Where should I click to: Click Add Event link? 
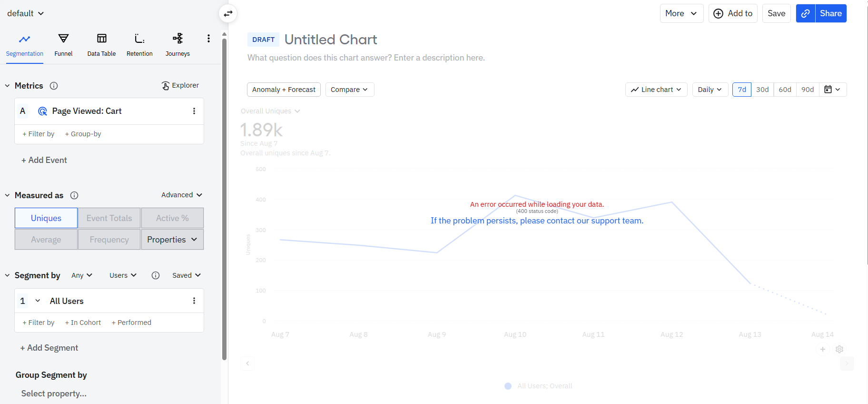tap(44, 160)
